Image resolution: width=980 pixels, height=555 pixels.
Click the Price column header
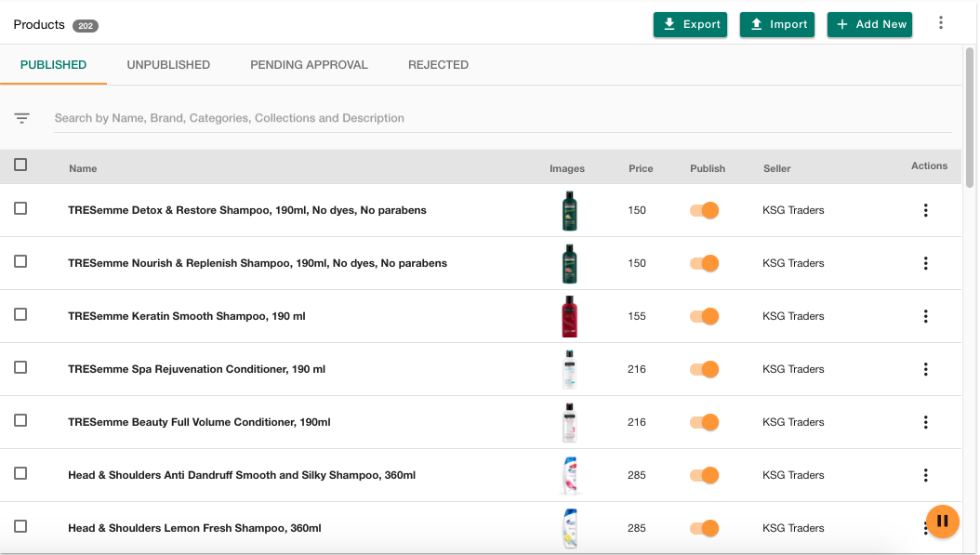(641, 168)
